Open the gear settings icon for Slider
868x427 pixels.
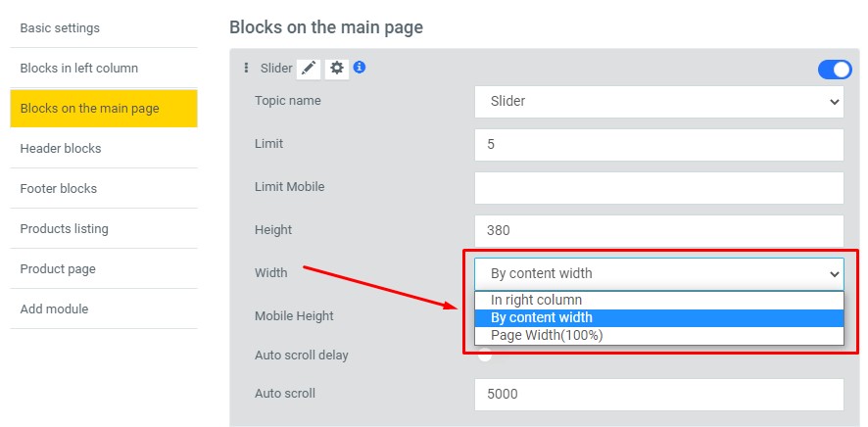[x=337, y=68]
